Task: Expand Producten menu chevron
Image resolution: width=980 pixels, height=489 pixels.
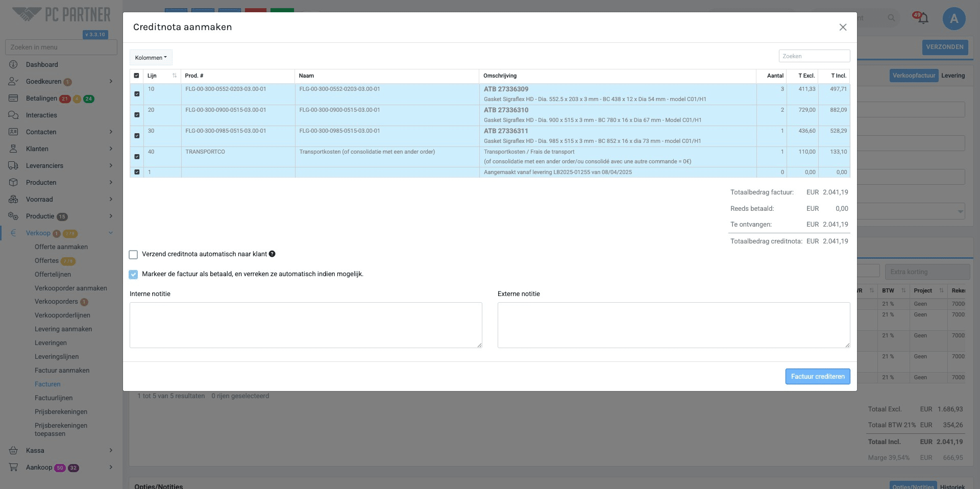Action: click(111, 182)
